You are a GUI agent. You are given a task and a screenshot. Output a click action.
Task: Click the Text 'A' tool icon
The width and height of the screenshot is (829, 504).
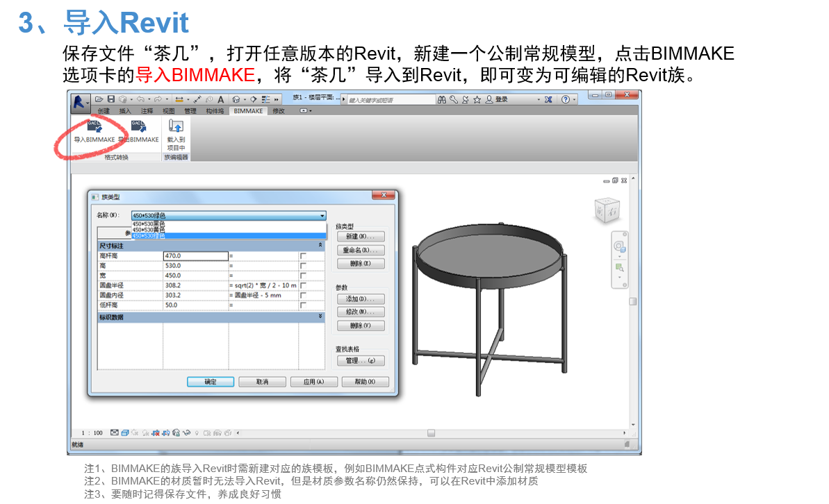221,99
